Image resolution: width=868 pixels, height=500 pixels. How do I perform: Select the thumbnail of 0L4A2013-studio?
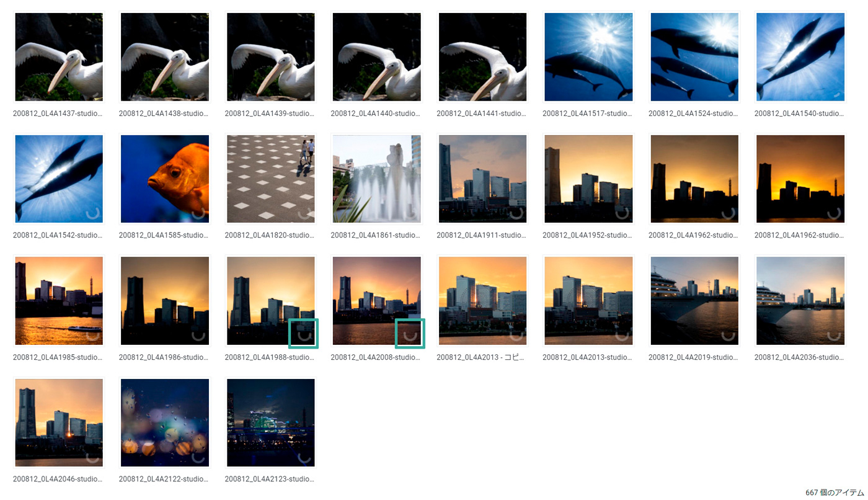pyautogui.click(x=589, y=301)
